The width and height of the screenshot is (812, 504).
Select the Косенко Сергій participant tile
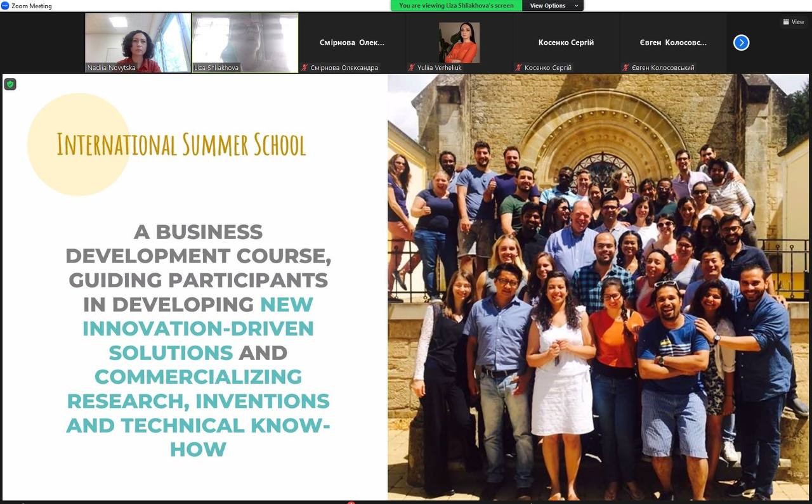566,42
